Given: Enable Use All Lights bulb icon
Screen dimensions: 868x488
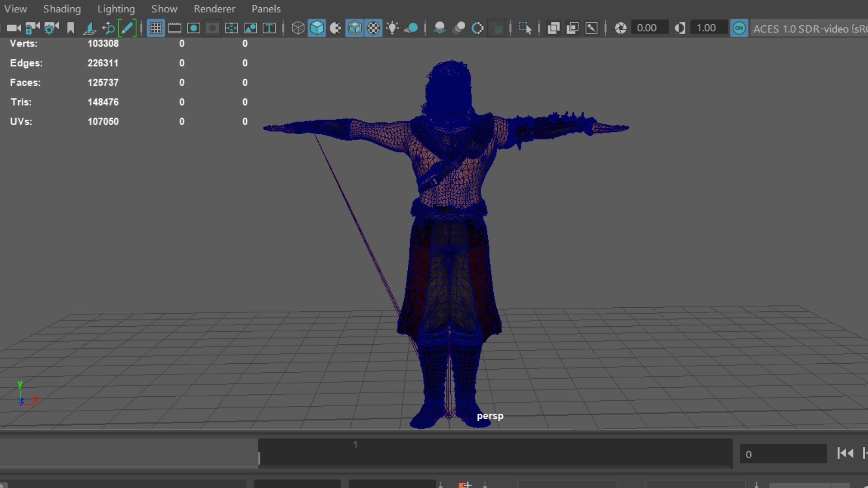Looking at the screenshot, I should pos(392,28).
